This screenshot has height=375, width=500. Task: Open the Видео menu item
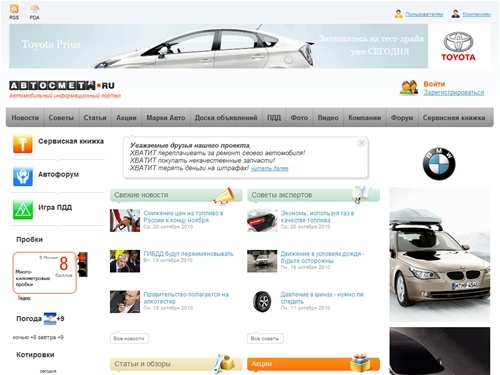pyautogui.click(x=328, y=118)
